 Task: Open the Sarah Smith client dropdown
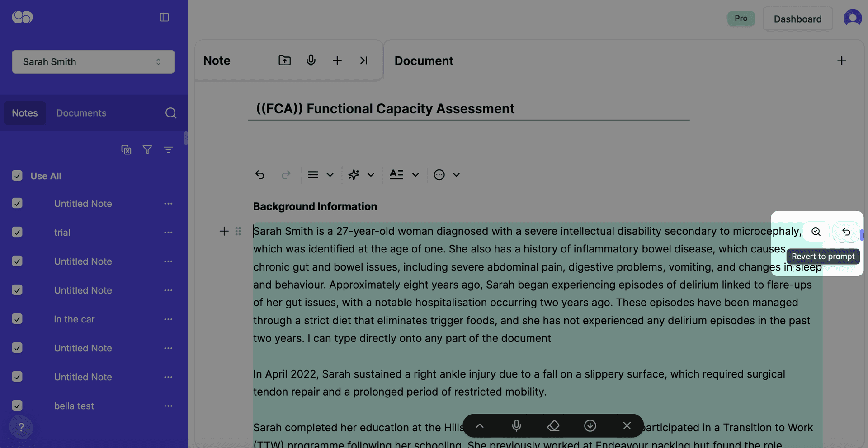click(93, 62)
